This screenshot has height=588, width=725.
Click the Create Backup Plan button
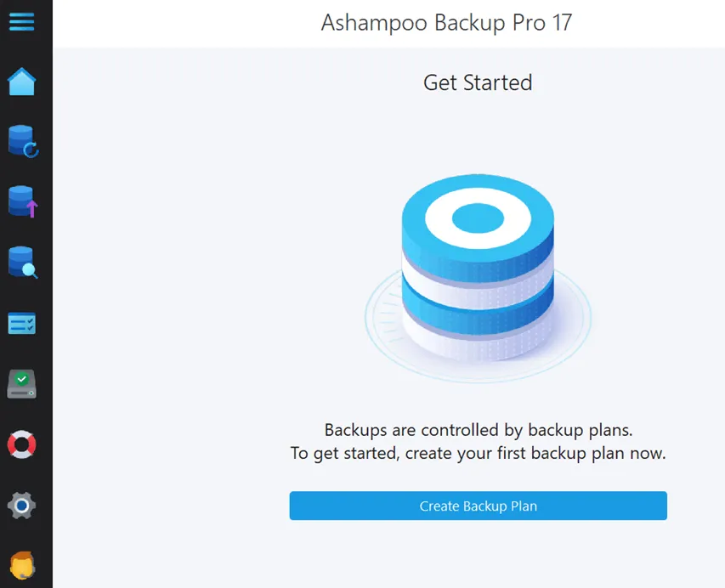(478, 506)
